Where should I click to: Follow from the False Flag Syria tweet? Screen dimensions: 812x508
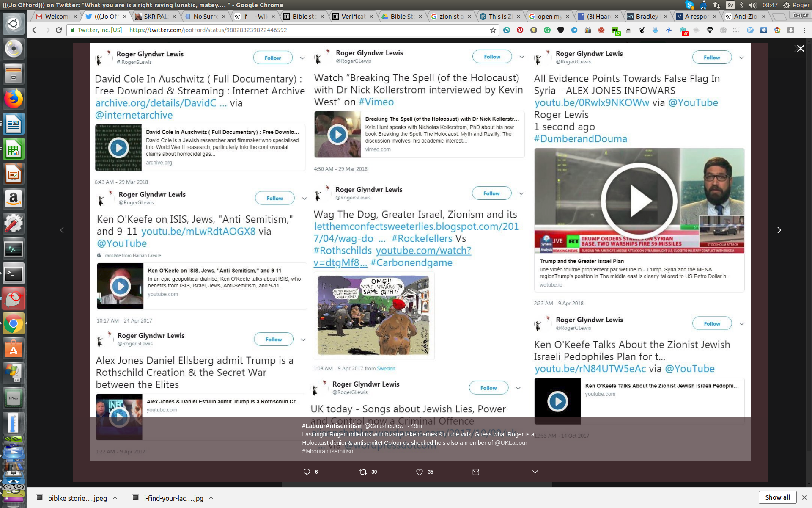pos(712,58)
